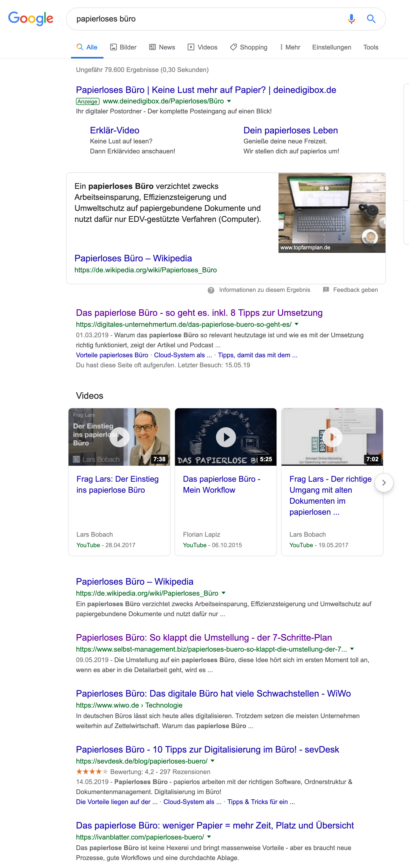Start voice search with the microphone icon
The image size is (409, 868).
pos(351,19)
